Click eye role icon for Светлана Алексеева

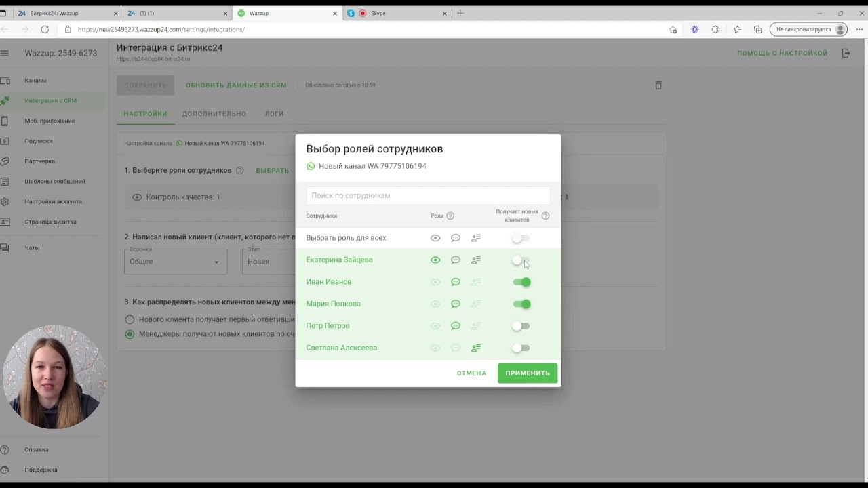pyautogui.click(x=435, y=348)
